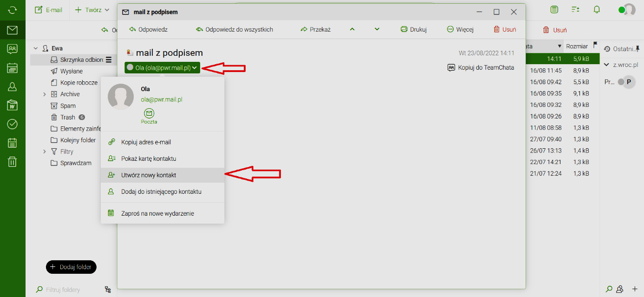Click the notification bell icon
Viewport: 644px width, 297px height.
[x=597, y=10]
